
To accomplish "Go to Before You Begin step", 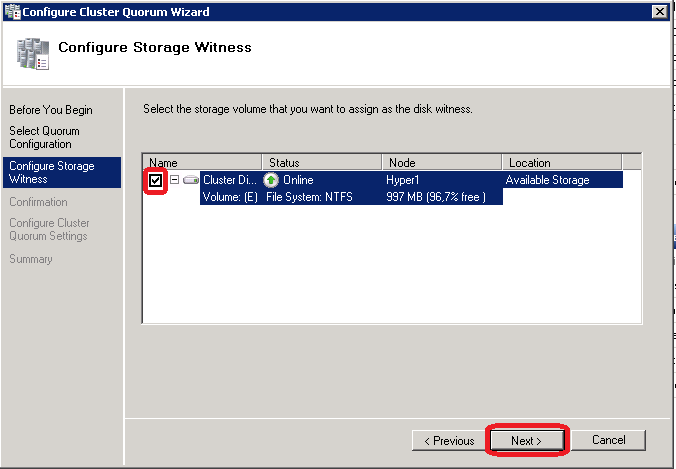I will click(50, 110).
